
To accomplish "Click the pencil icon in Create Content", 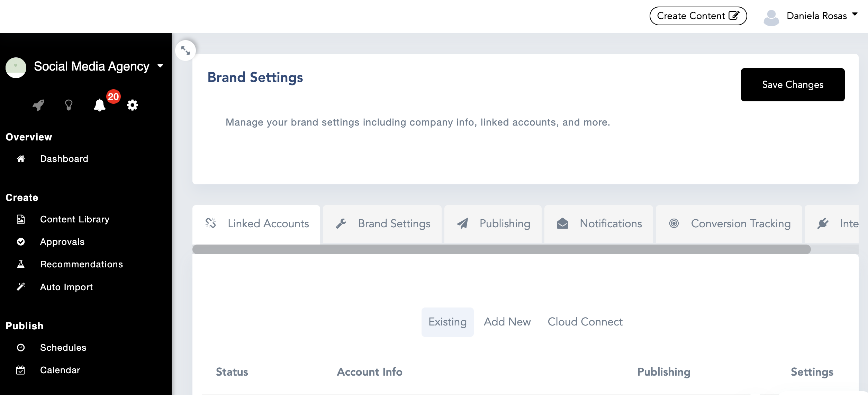I will [x=734, y=16].
